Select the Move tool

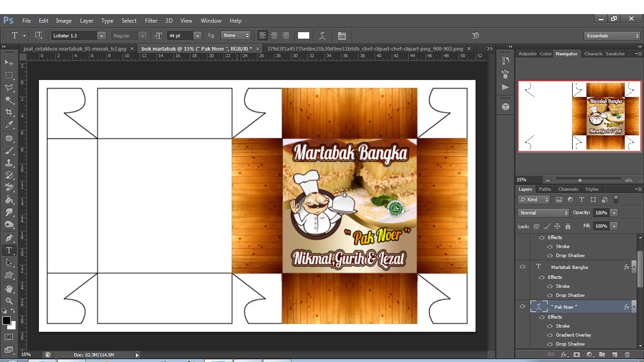[x=9, y=62]
